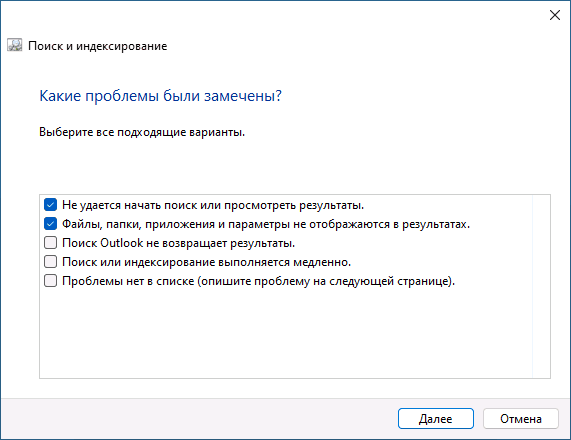Image resolution: width=571 pixels, height=440 pixels.
Task: Tick the checkbox square for "выполняется медленно"
Action: pyautogui.click(x=50, y=262)
